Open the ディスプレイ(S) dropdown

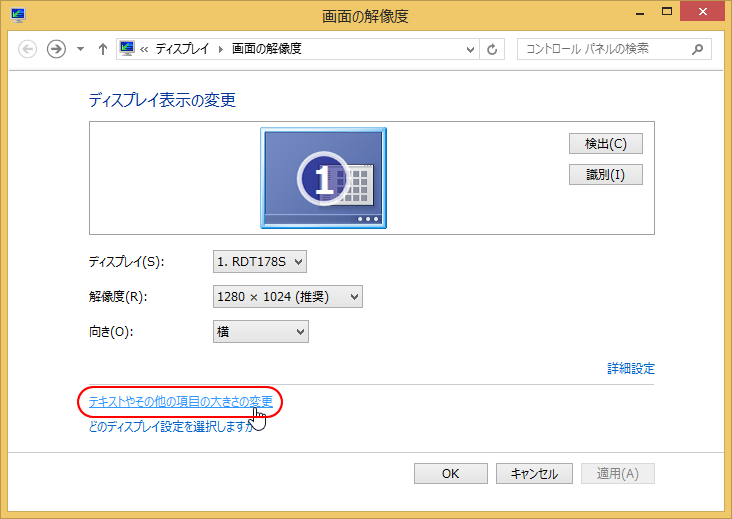(260, 262)
